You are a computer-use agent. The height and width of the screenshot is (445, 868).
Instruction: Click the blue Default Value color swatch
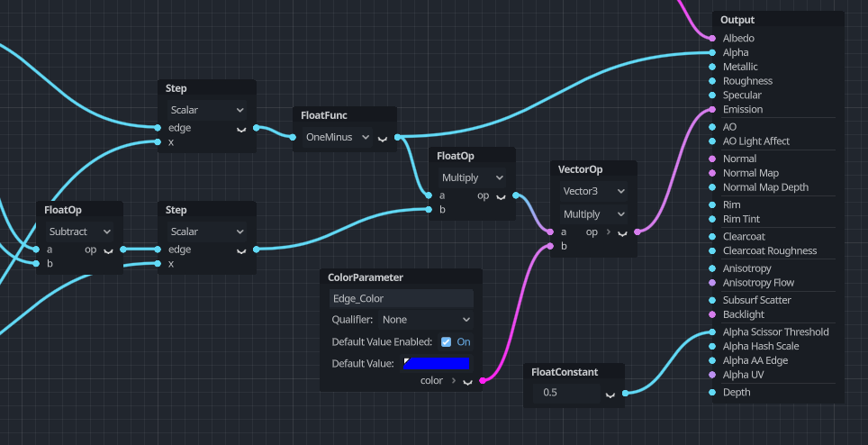[436, 364]
